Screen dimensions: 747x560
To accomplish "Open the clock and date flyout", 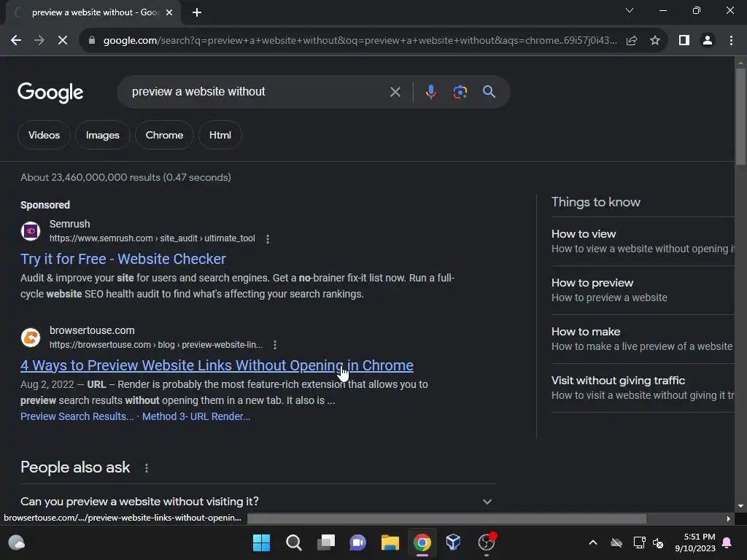I will (695, 542).
